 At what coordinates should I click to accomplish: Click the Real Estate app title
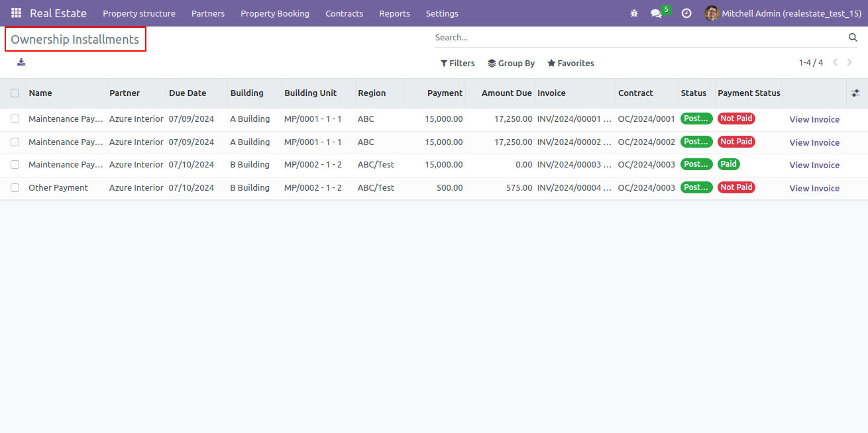(x=58, y=13)
